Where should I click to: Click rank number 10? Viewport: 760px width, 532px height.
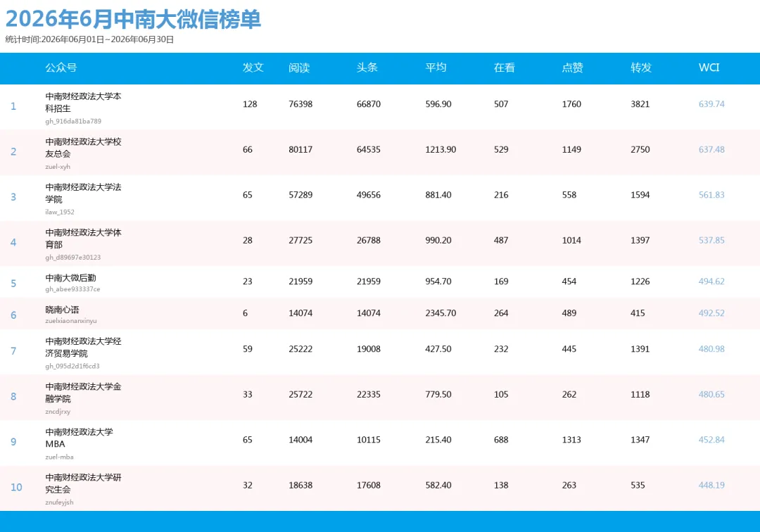point(16,488)
